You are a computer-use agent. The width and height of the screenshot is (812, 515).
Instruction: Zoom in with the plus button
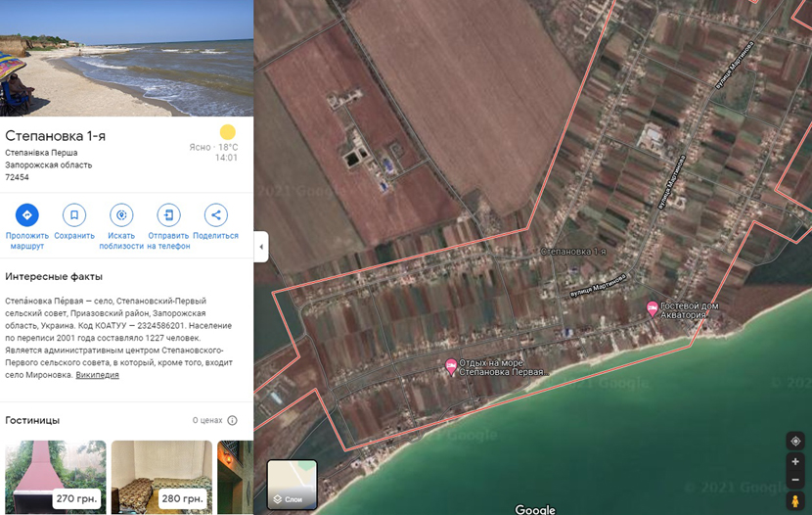pyautogui.click(x=795, y=461)
